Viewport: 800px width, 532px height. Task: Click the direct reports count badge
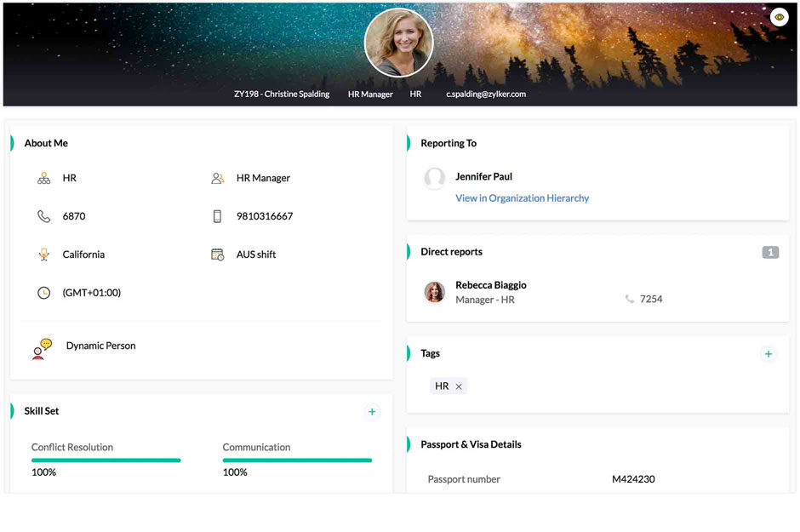point(770,252)
